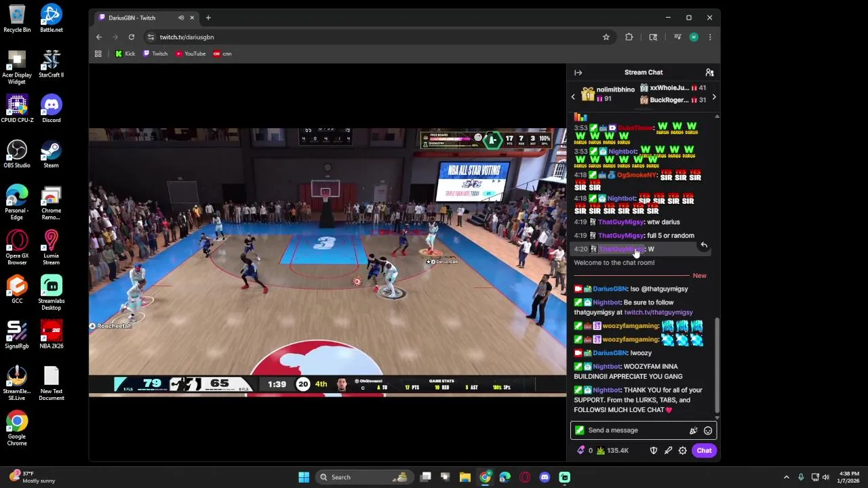The height and width of the screenshot is (488, 868).
Task: Open the 4:38 PM clock and calendar
Action: pos(849,477)
